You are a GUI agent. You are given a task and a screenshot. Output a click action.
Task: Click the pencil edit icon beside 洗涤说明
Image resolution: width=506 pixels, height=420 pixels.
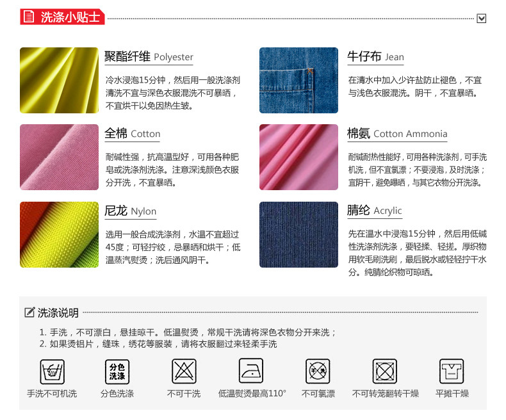point(29,312)
